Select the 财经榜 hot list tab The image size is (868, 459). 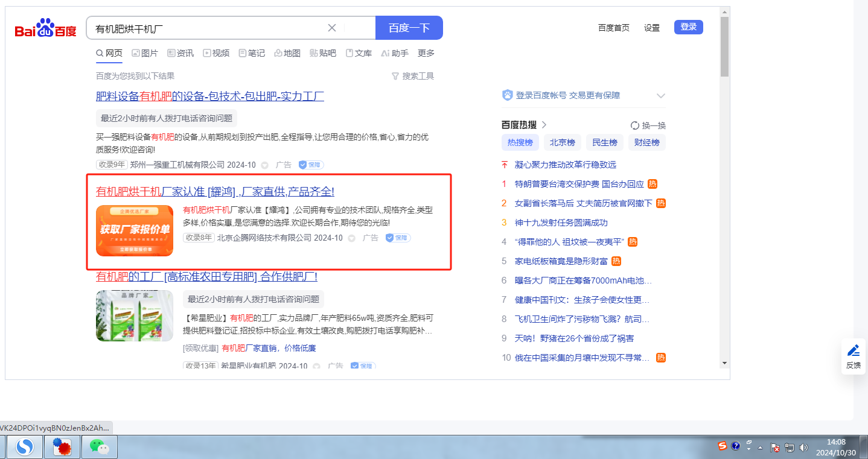pyautogui.click(x=646, y=143)
